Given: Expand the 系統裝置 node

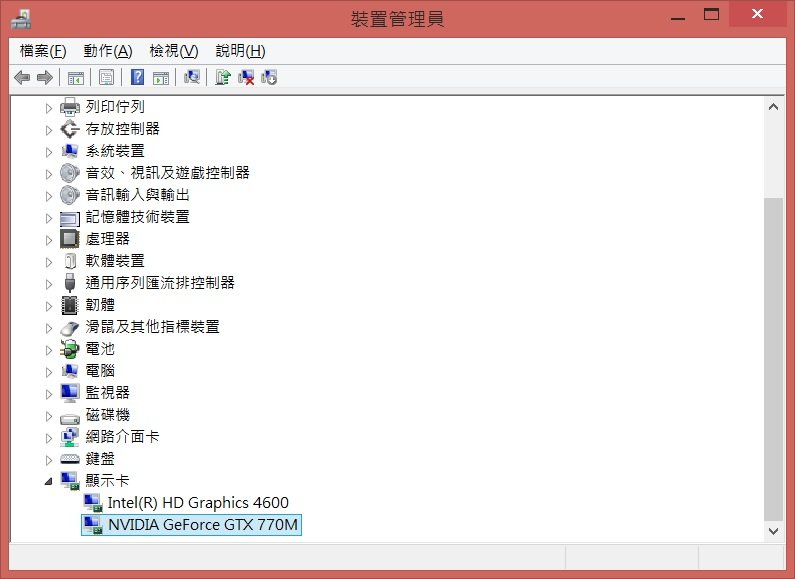Looking at the screenshot, I should click(49, 152).
